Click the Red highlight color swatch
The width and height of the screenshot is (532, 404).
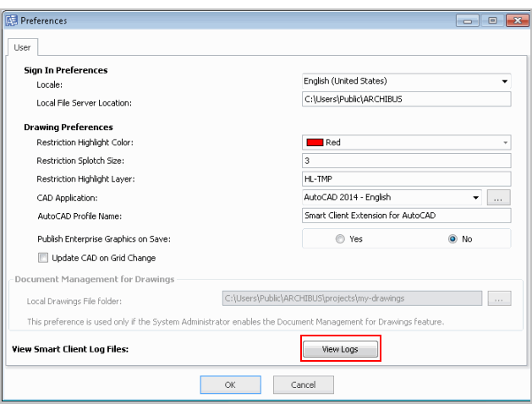tap(315, 143)
